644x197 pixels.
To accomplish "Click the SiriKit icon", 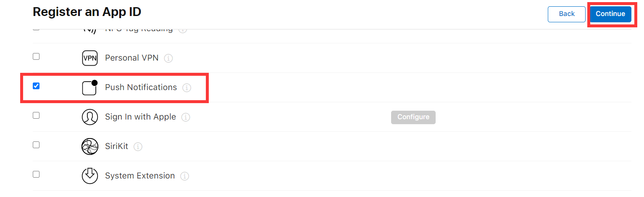I will click(x=89, y=146).
